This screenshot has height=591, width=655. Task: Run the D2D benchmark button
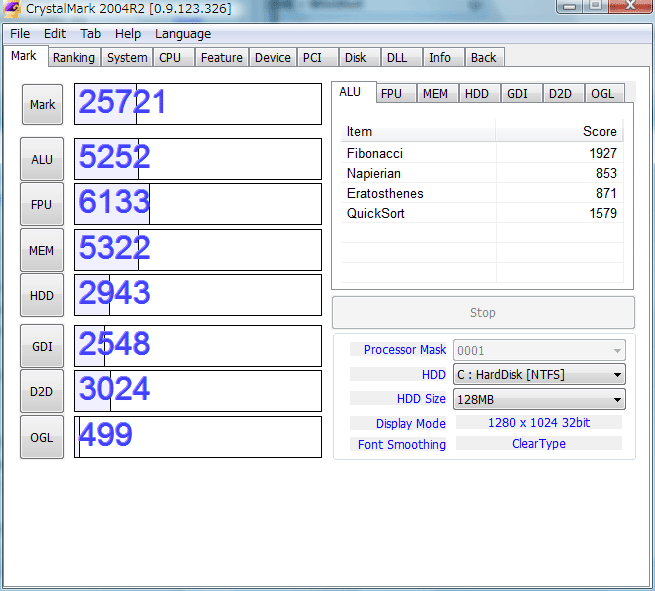pyautogui.click(x=42, y=391)
